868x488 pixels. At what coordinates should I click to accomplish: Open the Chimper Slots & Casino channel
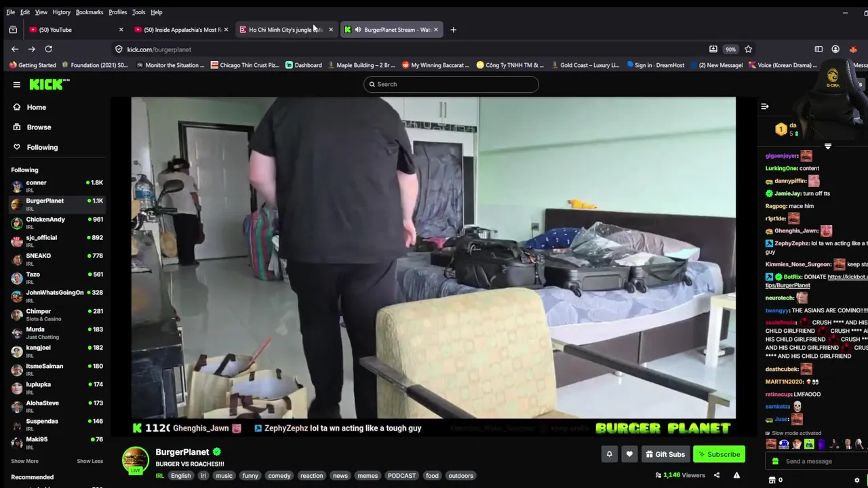coord(57,314)
